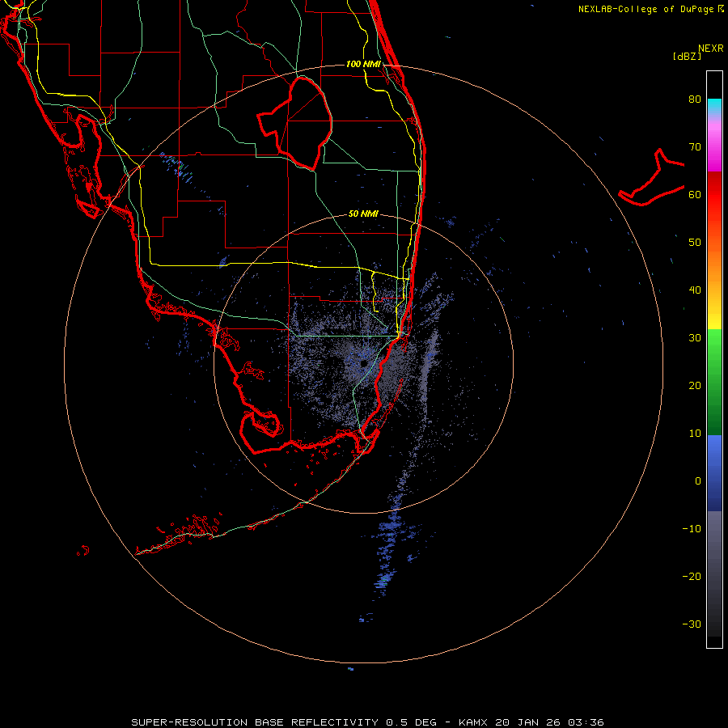Click the 70 dBZ scale value

tap(695, 147)
